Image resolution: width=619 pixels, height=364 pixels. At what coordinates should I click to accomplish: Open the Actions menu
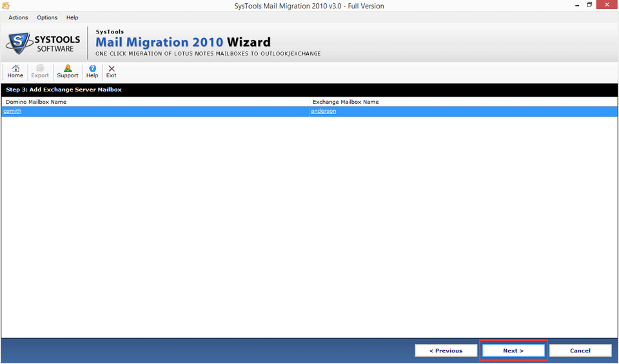pyautogui.click(x=18, y=17)
